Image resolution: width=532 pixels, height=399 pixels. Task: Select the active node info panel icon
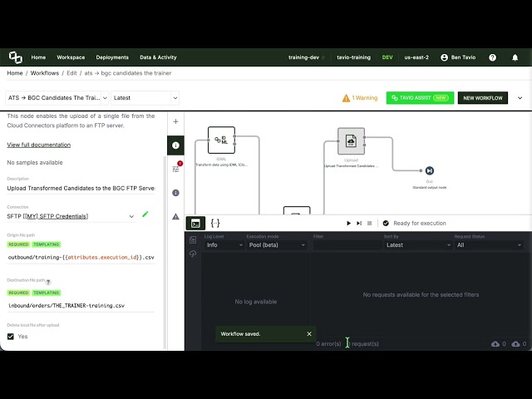coord(175,145)
